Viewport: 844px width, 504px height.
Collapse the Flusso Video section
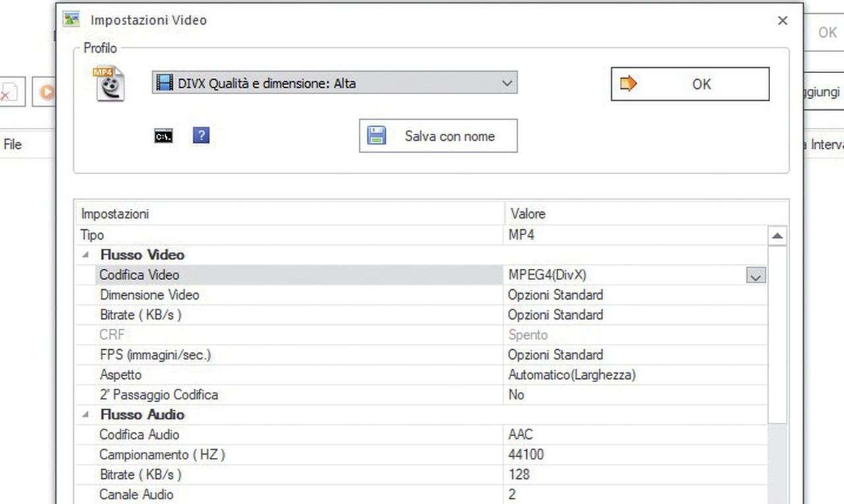pos(86,255)
